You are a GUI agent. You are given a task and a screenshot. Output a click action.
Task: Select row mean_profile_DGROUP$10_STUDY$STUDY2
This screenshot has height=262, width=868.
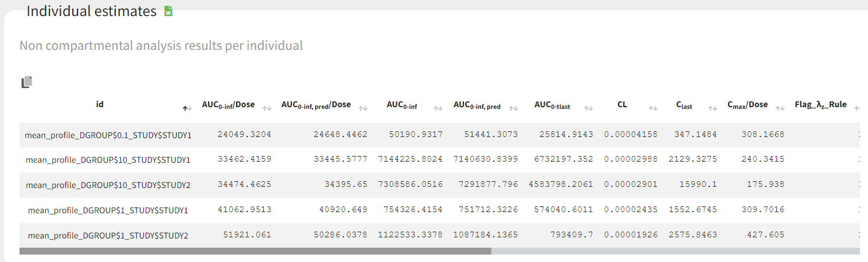108,185
